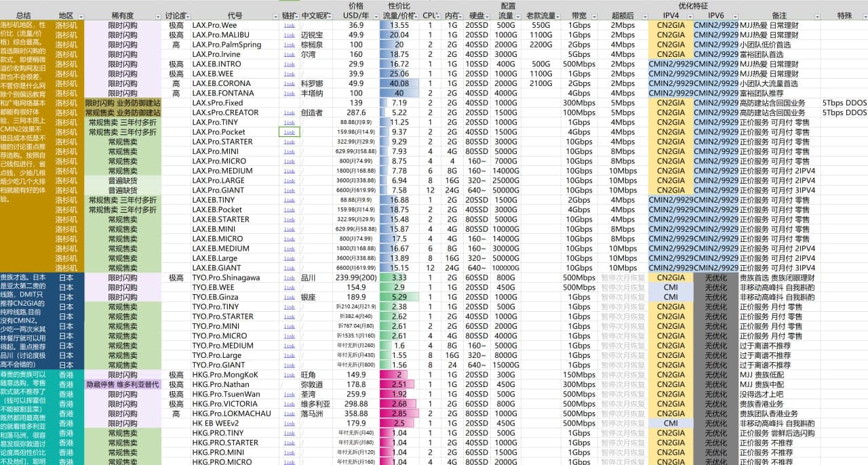Open the USD/年 price filter dropdown
The image size is (868, 465).
[x=375, y=16]
